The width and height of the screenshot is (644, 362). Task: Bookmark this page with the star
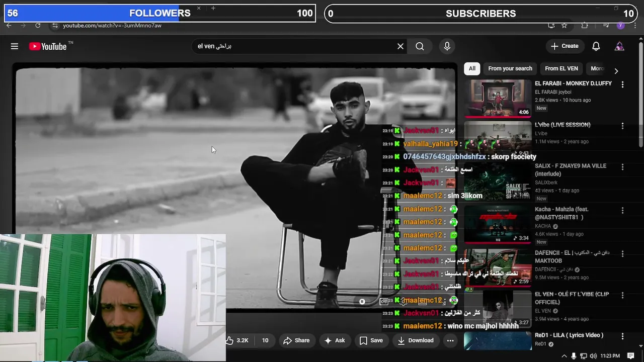[x=565, y=25]
